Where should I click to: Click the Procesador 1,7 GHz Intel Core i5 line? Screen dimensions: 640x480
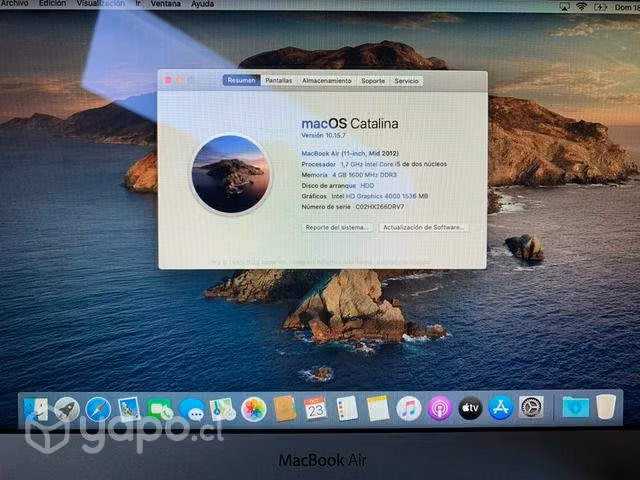pos(374,164)
